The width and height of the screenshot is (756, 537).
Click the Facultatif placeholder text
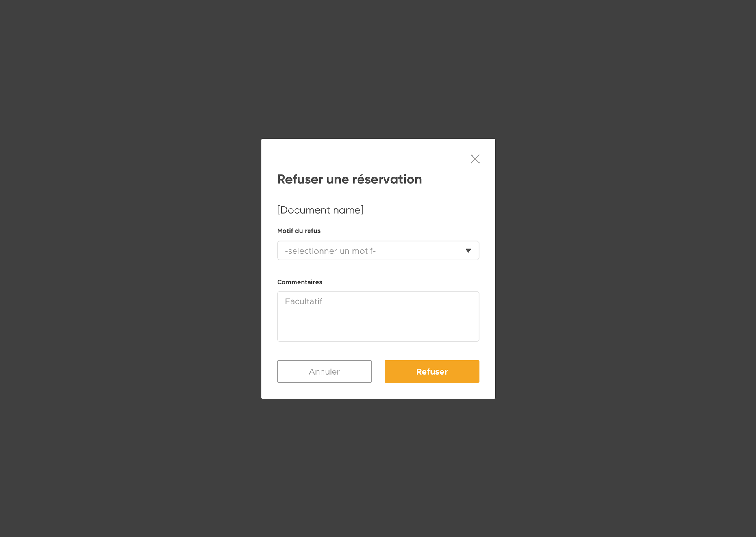point(304,301)
